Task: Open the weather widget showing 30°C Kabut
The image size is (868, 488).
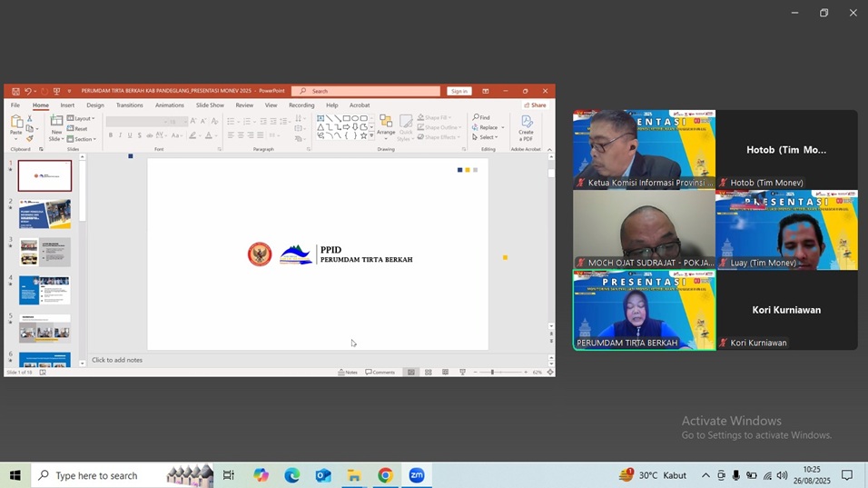Action: [x=653, y=475]
